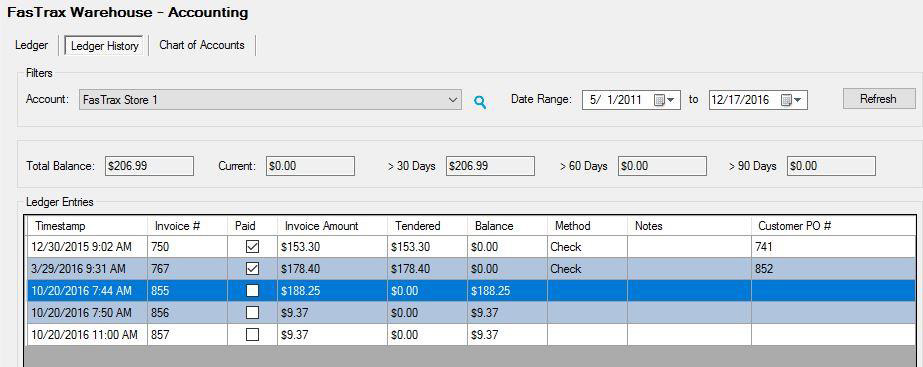
Task: Click the Refresh button
Action: [x=878, y=99]
